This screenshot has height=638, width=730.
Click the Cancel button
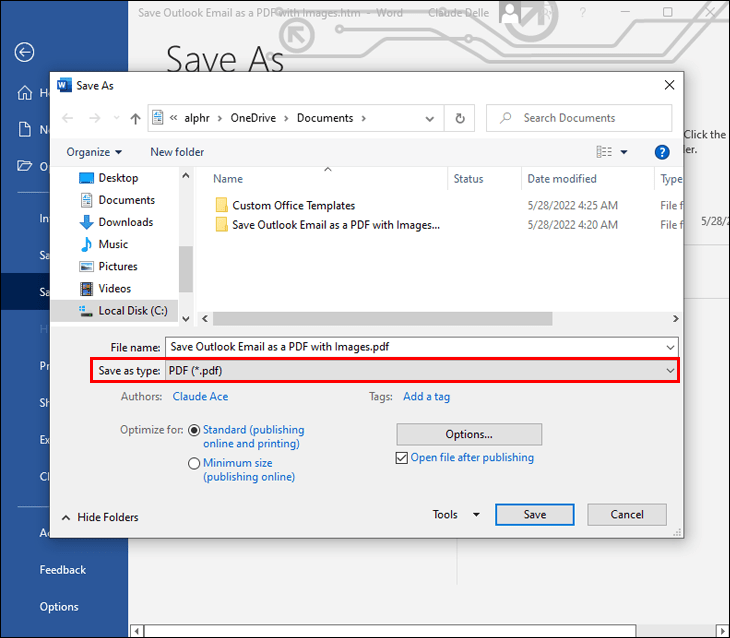pos(627,515)
